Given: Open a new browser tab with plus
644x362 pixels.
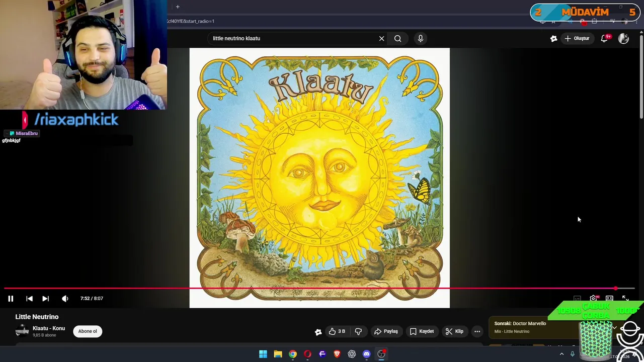Looking at the screenshot, I should (x=178, y=7).
